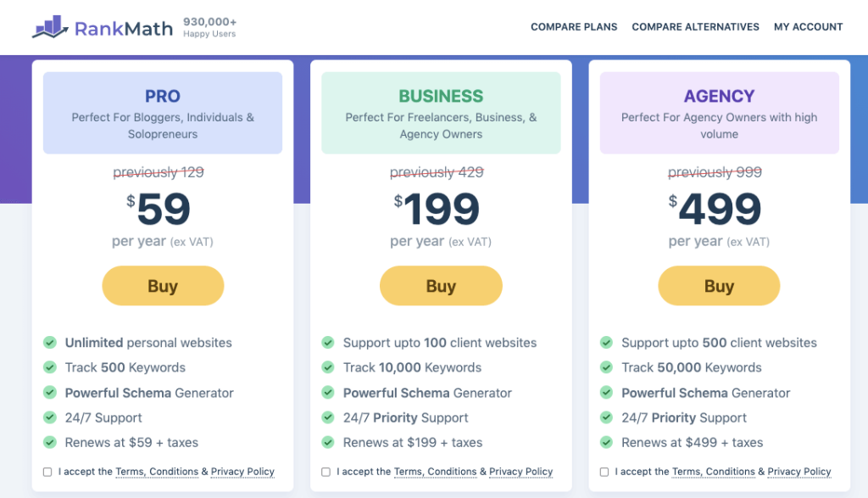
Task: Click the RankMath brand name text
Action: coord(124,28)
